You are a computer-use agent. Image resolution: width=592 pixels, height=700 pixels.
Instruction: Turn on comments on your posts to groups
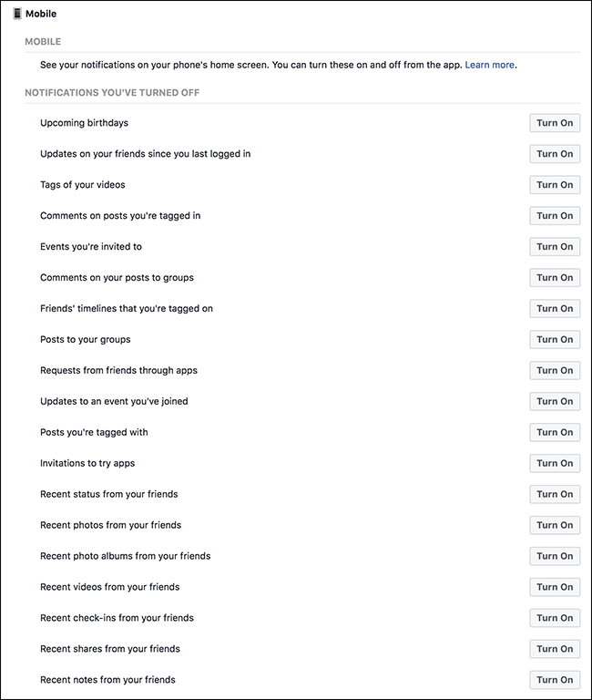pyautogui.click(x=555, y=278)
